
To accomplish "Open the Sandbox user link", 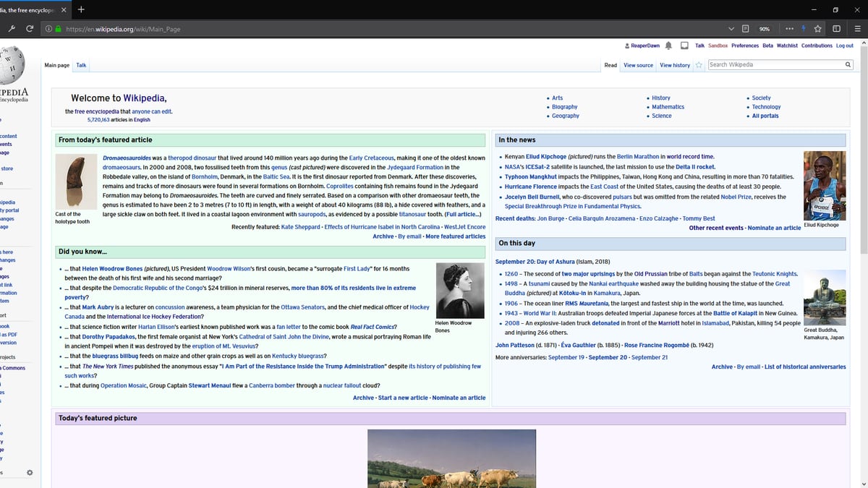I will tap(718, 46).
